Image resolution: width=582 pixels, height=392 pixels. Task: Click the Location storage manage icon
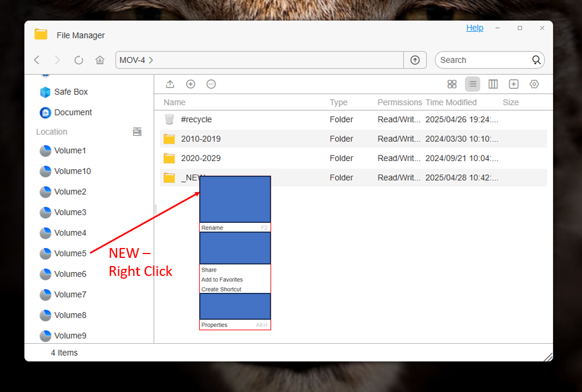coord(137,132)
